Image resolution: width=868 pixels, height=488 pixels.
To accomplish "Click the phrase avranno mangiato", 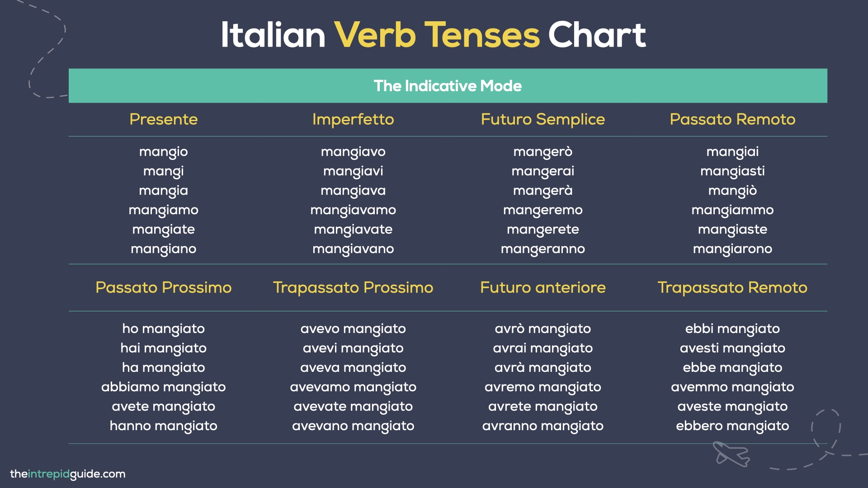I will (x=543, y=426).
